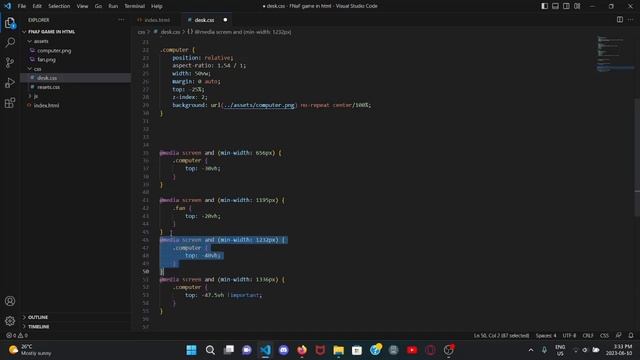
Task: Open the Accounts menu icon
Action: (10, 301)
